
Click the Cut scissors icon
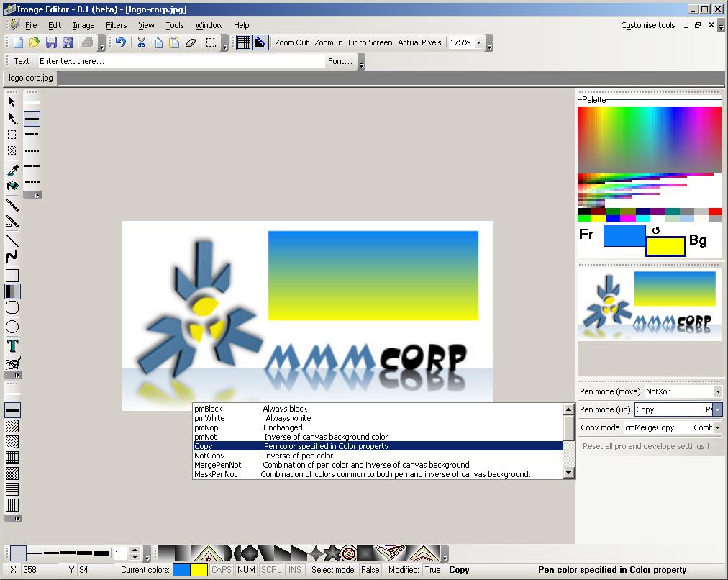click(141, 42)
